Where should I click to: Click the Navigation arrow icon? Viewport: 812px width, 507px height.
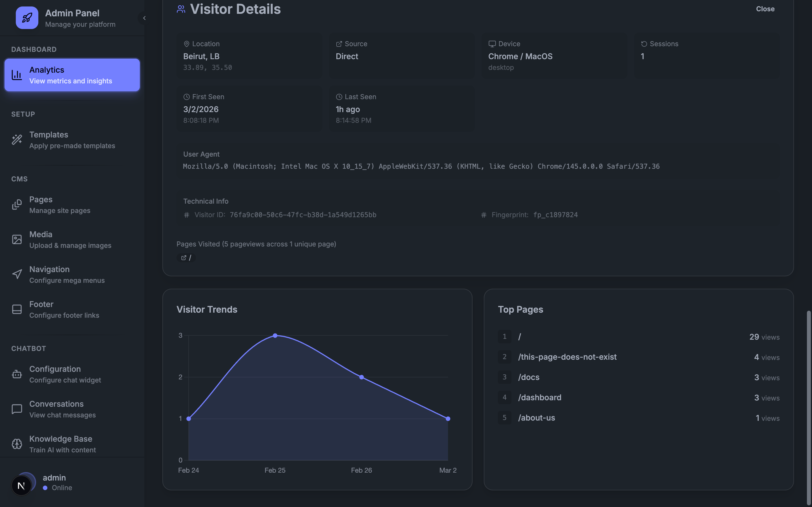(17, 274)
